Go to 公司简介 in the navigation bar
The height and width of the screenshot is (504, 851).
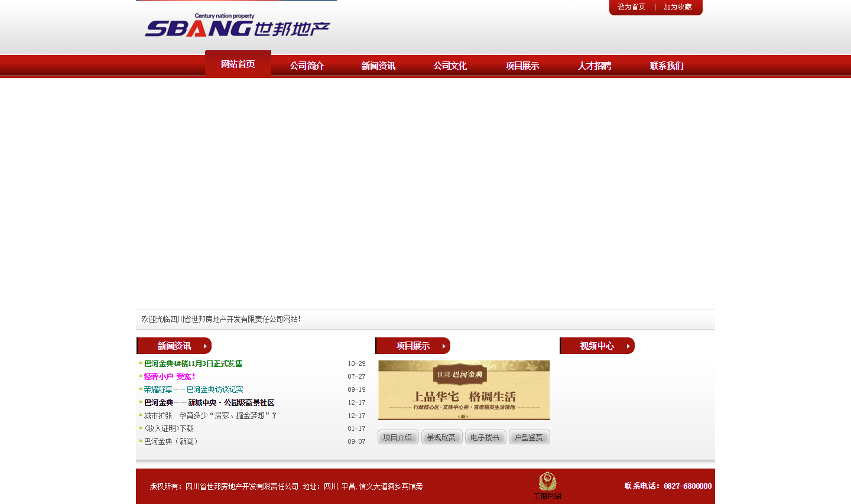(x=307, y=66)
